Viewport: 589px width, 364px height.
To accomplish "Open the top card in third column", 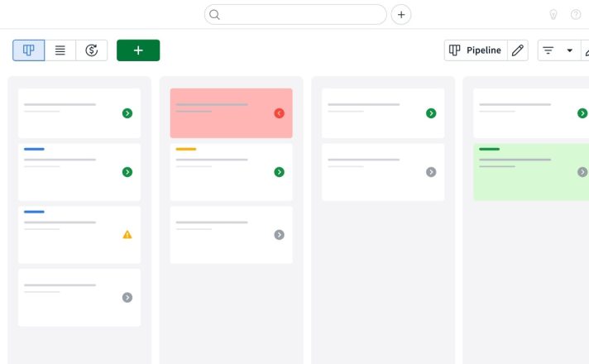I will click(383, 113).
